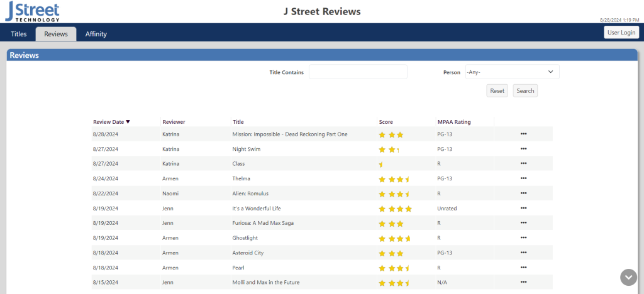Click the star score for Ghostlight
Image resolution: width=644 pixels, height=294 pixels.
395,238
